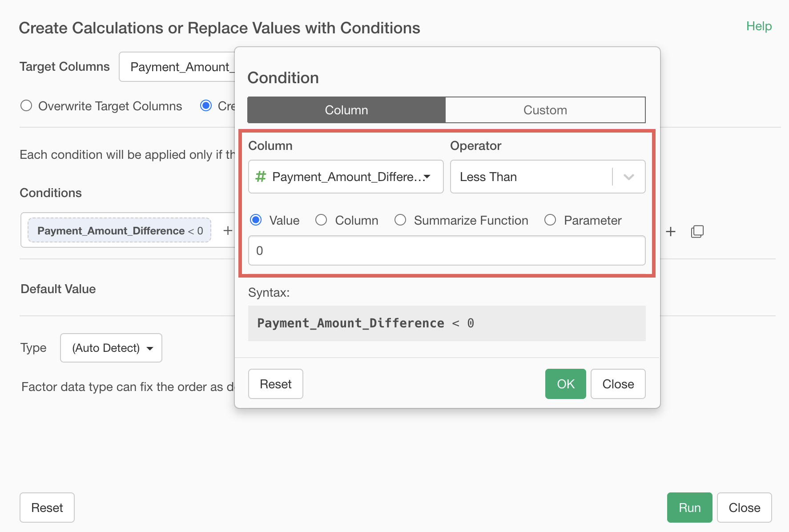Open the Payment_Amount_Difference column dropdown
Image resolution: width=789 pixels, height=532 pixels.
346,177
